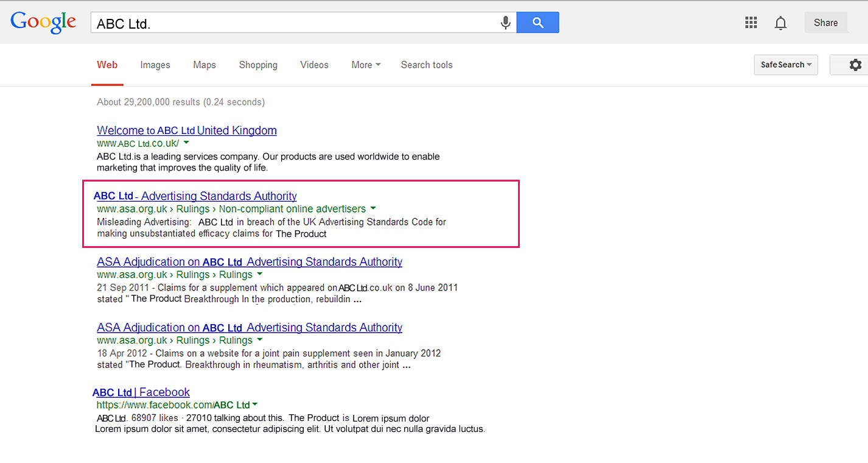Viewport: 868px width, 463px height.
Task: Click the Share button
Action: 825,23
